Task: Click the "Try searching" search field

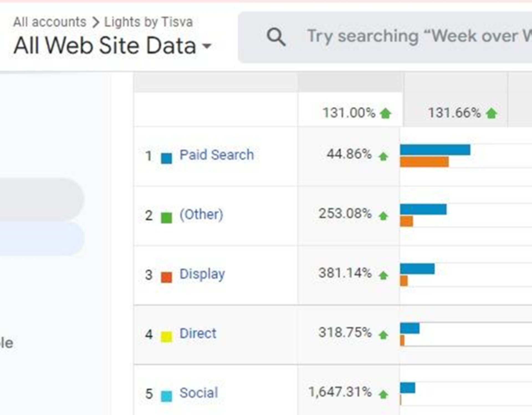Action: point(416,37)
